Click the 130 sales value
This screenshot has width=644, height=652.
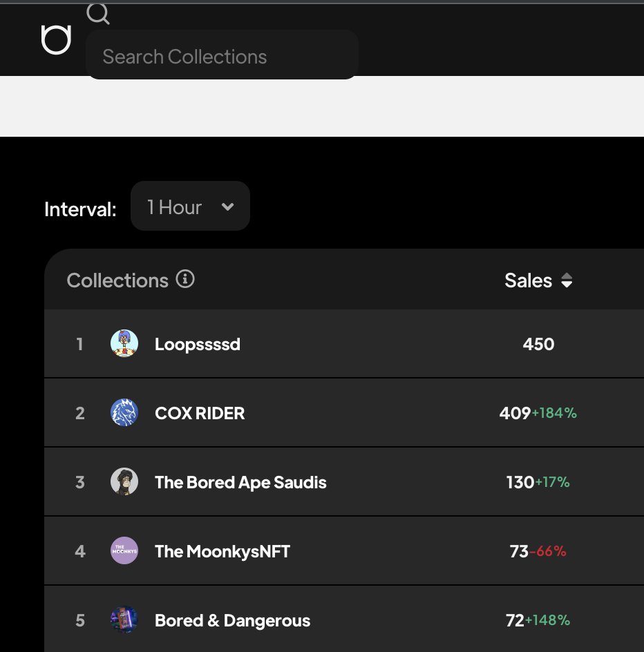[x=520, y=482]
